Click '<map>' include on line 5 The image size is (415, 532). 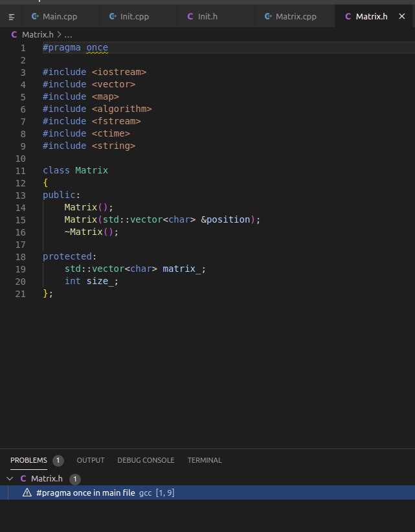(105, 96)
